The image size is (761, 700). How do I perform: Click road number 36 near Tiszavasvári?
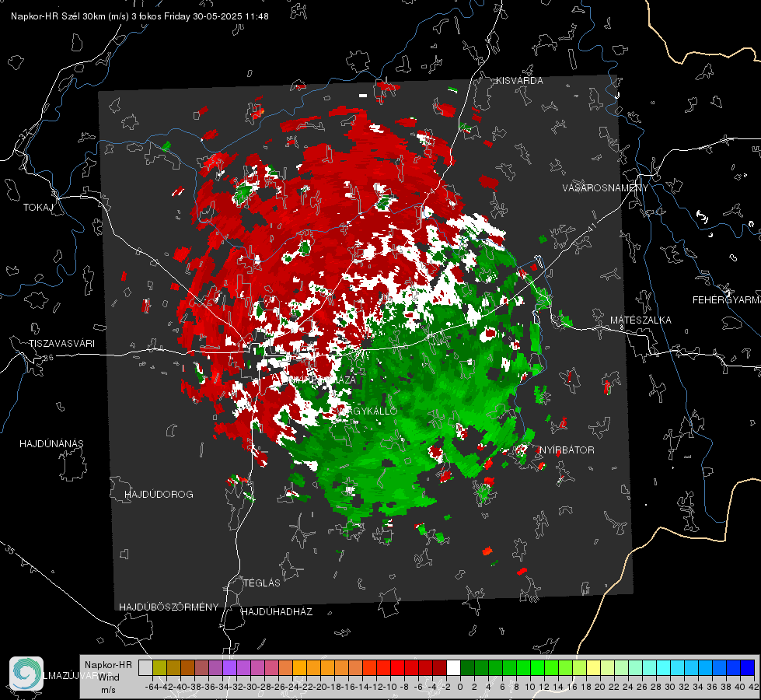48,358
